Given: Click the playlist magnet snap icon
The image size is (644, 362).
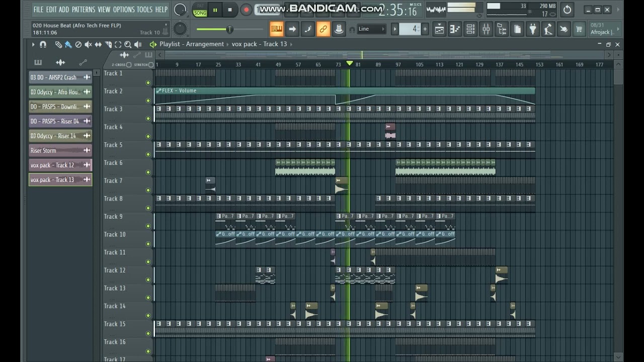Looking at the screenshot, I should 43,44.
